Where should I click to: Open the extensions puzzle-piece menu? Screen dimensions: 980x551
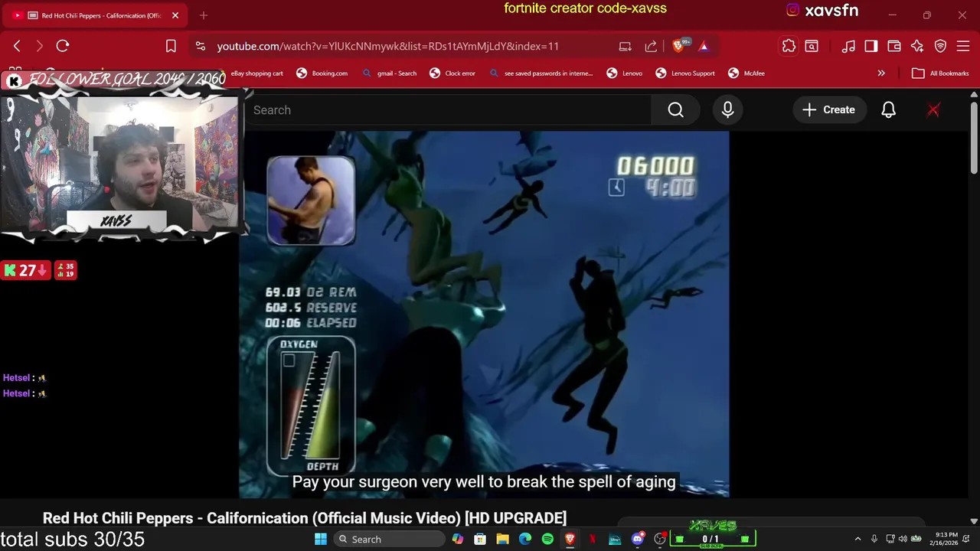[x=789, y=46]
